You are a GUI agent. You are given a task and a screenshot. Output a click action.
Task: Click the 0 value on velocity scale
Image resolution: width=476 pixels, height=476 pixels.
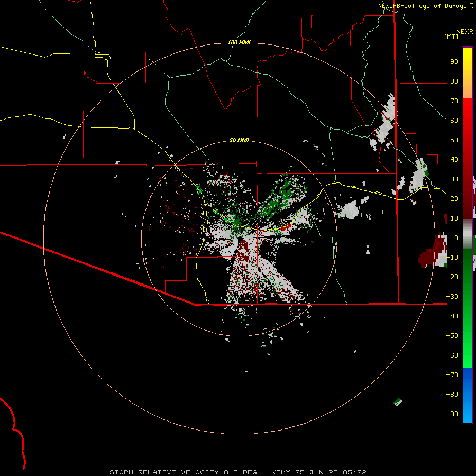click(456, 238)
